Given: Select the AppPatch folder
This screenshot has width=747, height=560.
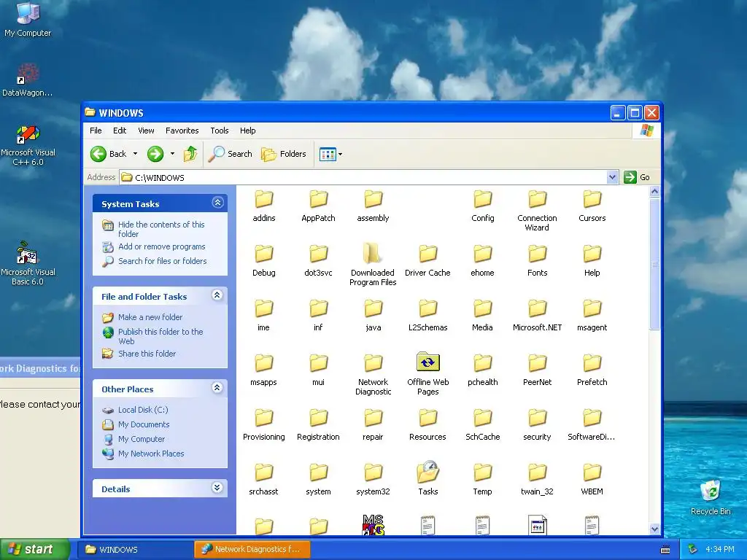Looking at the screenshot, I should pyautogui.click(x=318, y=206).
